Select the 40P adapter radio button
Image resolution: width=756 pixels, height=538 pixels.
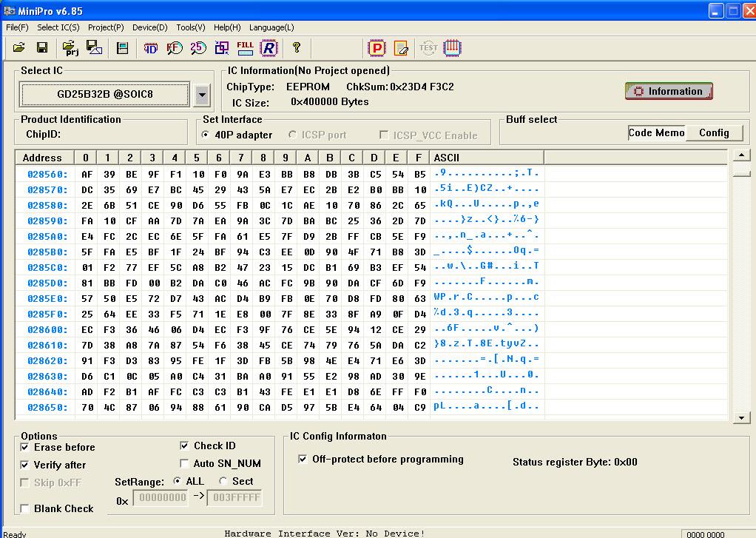(x=206, y=135)
